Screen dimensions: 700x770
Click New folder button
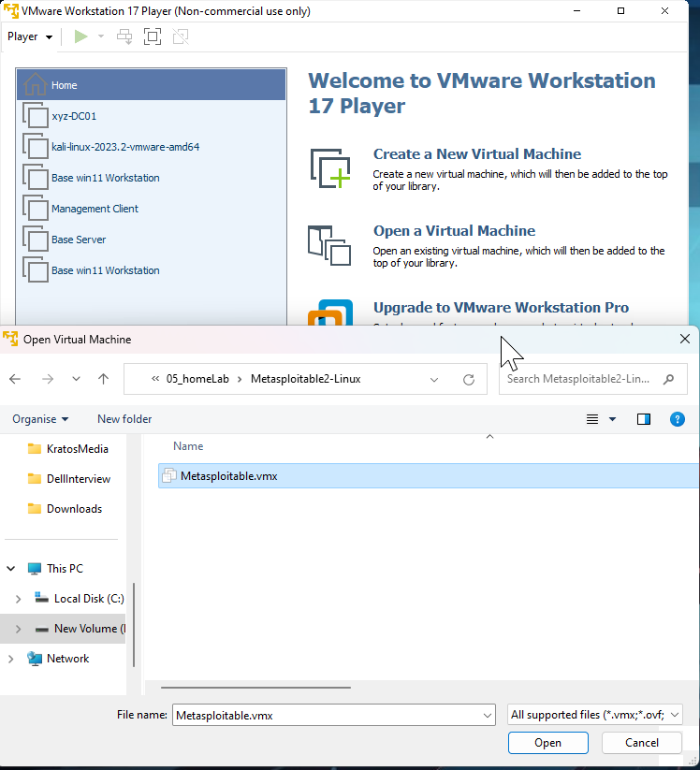(124, 419)
